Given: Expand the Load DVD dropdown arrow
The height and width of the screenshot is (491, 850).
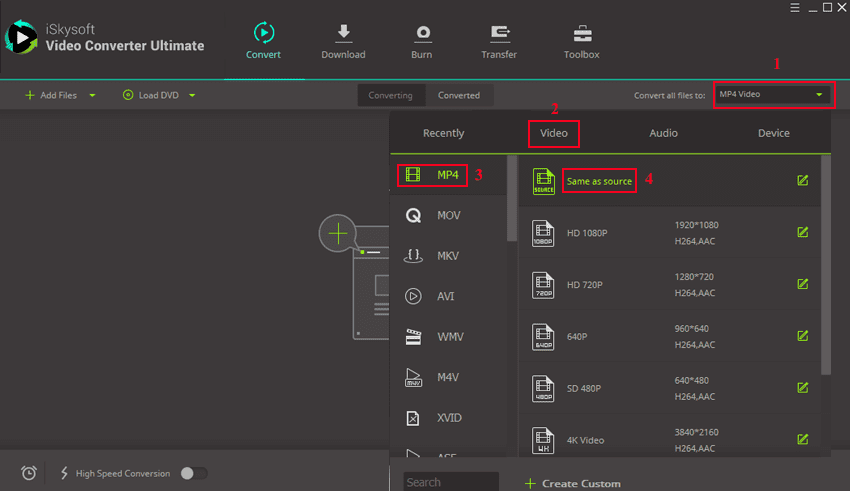Looking at the screenshot, I should 192,96.
